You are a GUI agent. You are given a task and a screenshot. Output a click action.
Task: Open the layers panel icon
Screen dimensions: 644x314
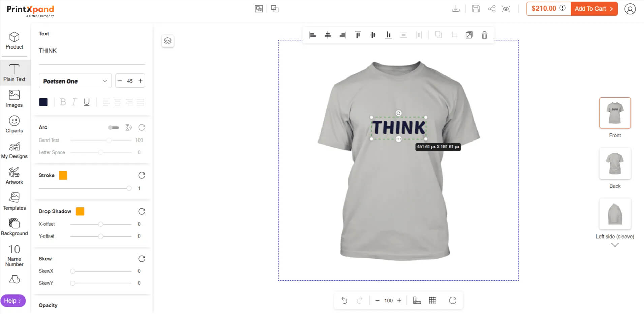pos(167,41)
